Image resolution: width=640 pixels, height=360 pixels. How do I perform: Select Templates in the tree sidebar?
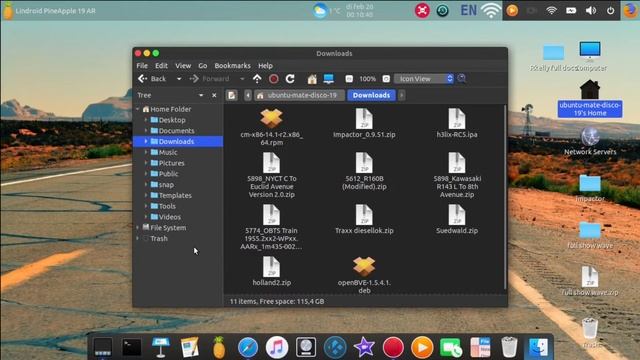(x=175, y=196)
